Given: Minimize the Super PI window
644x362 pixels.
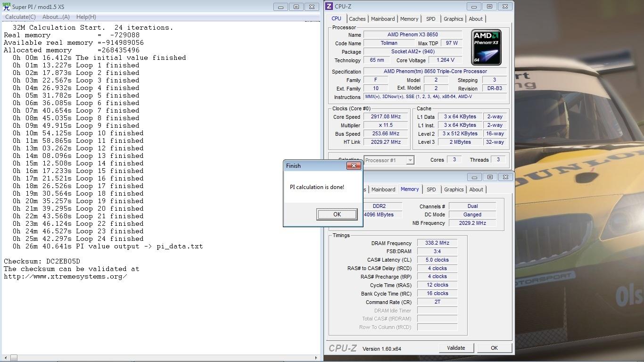Looking at the screenshot, I should coord(281,7).
